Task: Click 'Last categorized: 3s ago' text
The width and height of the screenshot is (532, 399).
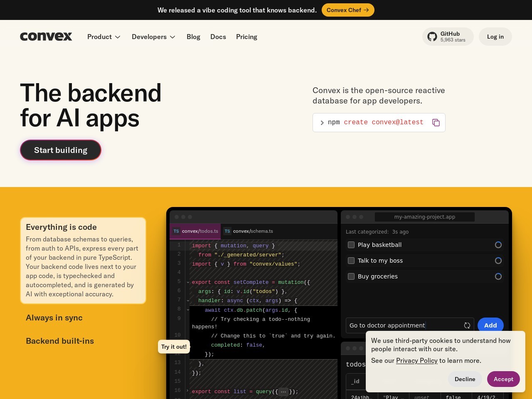Action: tap(377, 232)
